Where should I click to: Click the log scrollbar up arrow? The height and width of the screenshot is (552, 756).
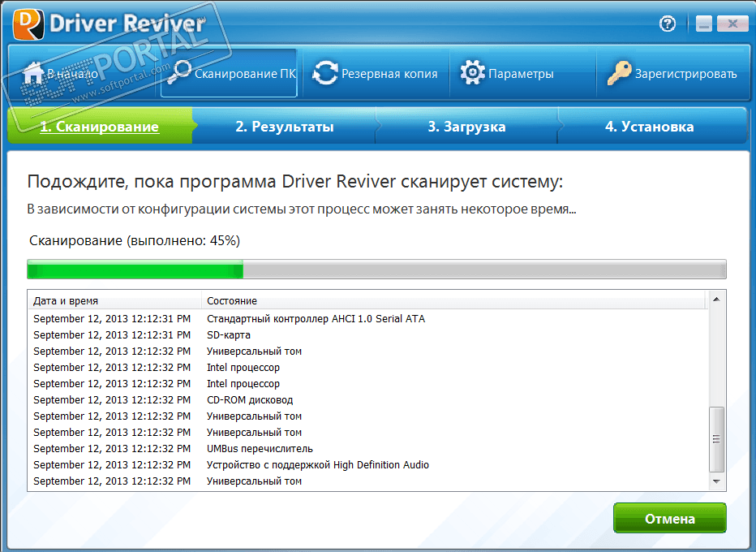[716, 300]
